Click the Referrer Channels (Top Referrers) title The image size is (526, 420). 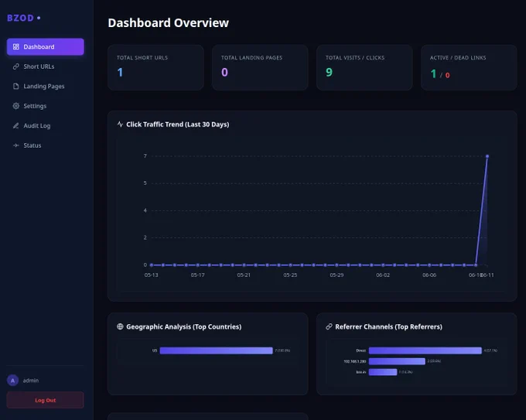point(388,326)
